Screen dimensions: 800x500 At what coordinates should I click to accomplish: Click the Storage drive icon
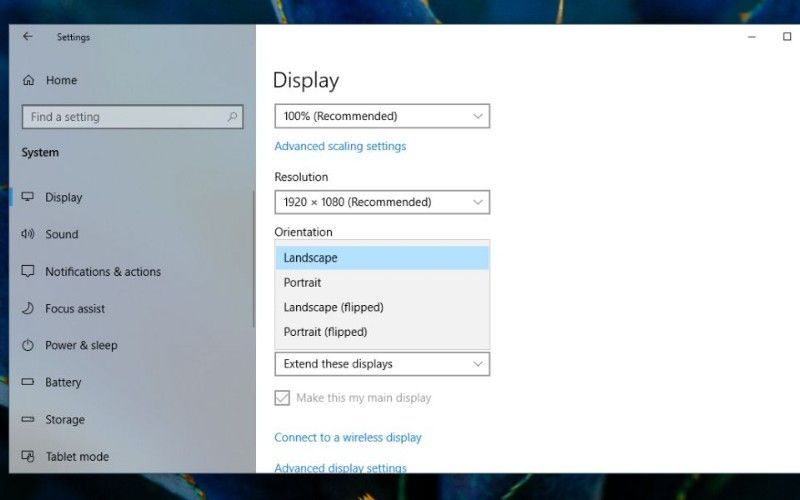click(27, 420)
